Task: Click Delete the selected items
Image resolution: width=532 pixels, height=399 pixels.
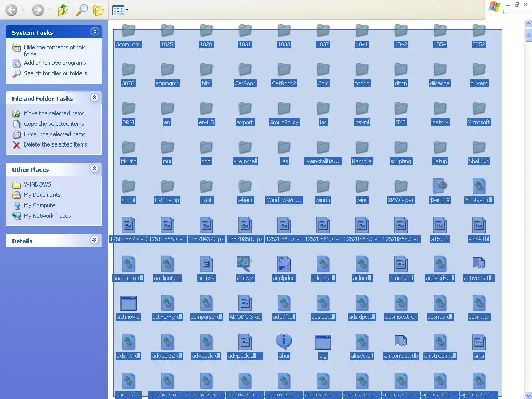Action: [55, 144]
